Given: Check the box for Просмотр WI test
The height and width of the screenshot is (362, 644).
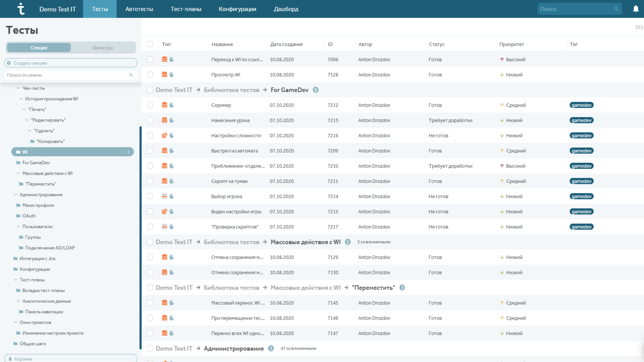Looking at the screenshot, I should [150, 75].
